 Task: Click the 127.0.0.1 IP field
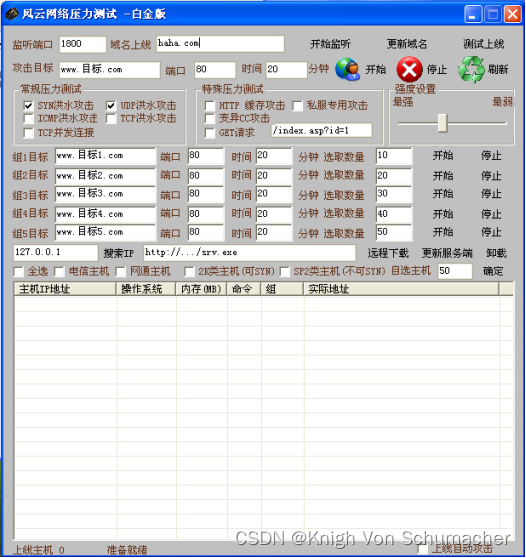tap(56, 253)
